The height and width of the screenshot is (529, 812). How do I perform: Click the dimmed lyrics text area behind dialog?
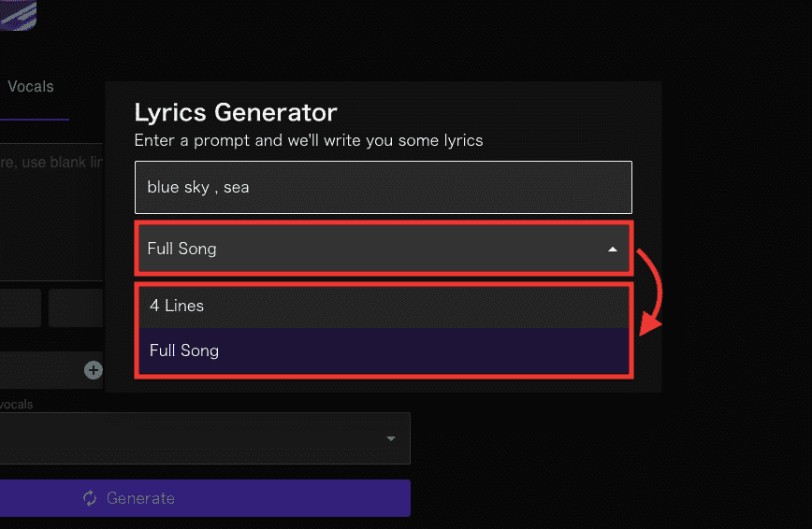51,212
